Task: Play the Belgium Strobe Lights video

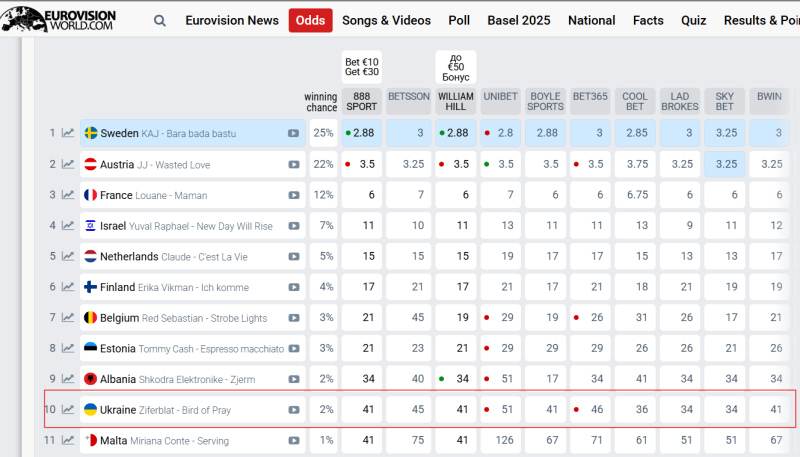Action: pyautogui.click(x=293, y=318)
